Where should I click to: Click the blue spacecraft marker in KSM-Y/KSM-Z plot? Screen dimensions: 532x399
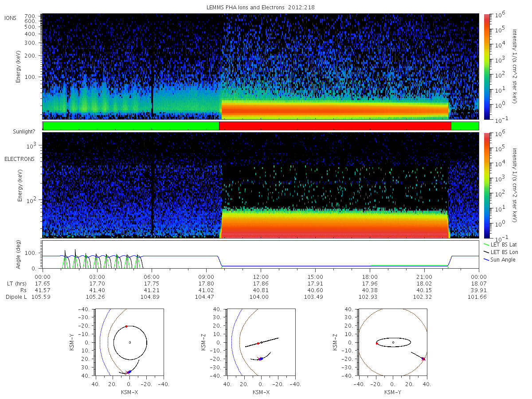pos(423,359)
